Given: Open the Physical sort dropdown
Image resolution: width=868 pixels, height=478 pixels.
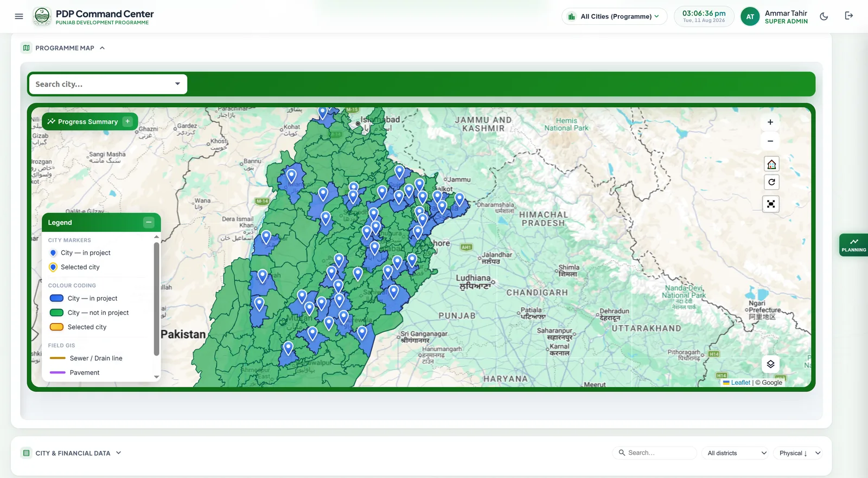Looking at the screenshot, I should (x=799, y=453).
